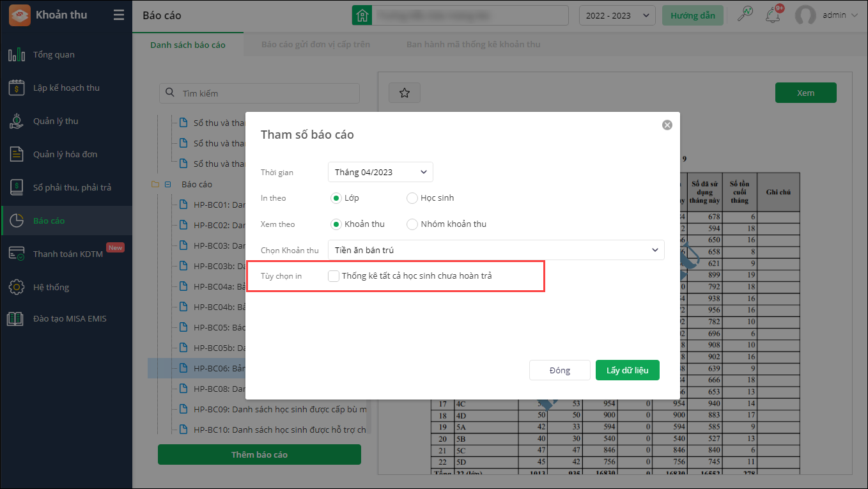The width and height of the screenshot is (868, 489).
Task: Select the Học sinh radio option
Action: point(412,198)
